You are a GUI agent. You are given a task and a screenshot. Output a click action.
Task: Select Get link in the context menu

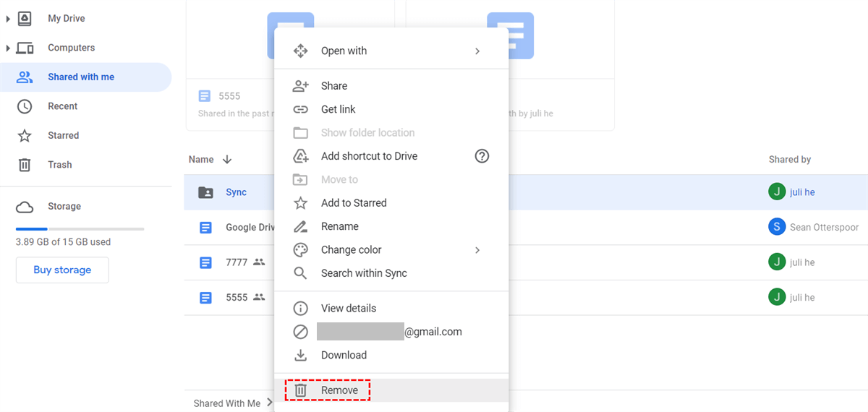338,109
